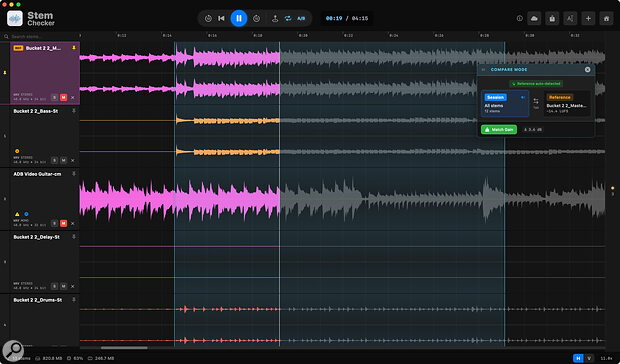Unmute the ADB Video Guitar-cm stem
The height and width of the screenshot is (364, 620).
click(x=63, y=223)
